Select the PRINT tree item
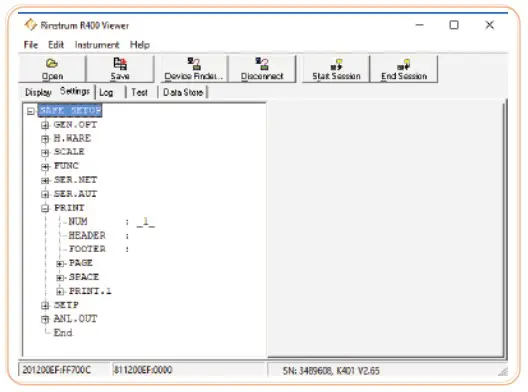This screenshot has height=392, width=528. point(69,208)
